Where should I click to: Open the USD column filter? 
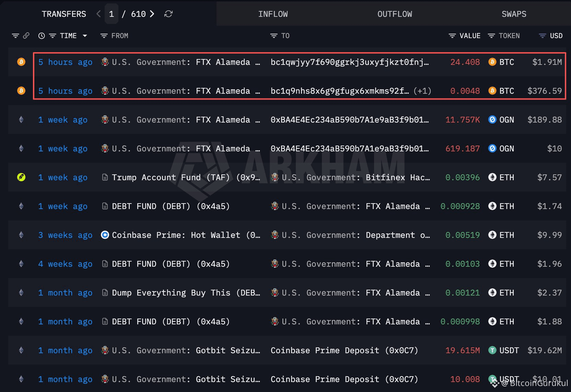tap(543, 36)
